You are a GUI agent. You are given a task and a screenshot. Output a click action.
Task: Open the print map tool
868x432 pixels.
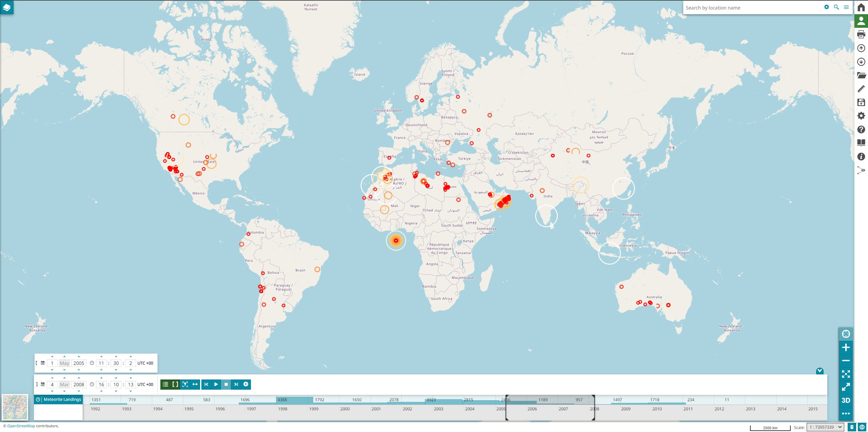[x=861, y=34]
